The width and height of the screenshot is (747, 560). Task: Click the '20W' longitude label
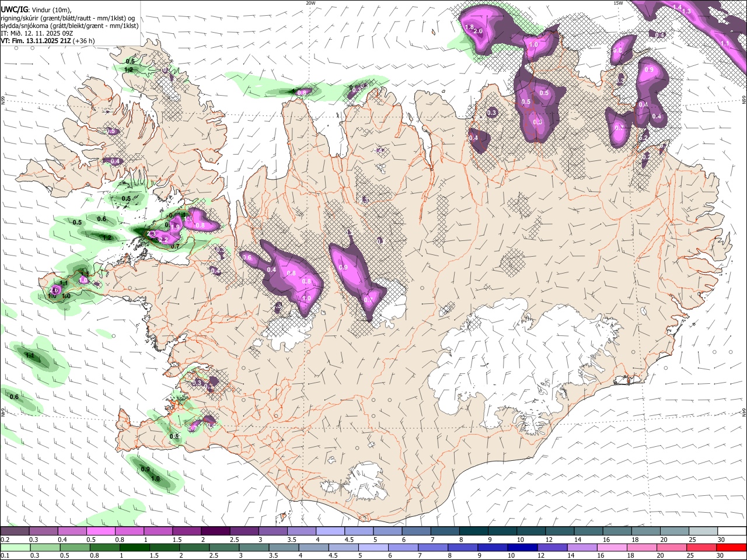click(x=310, y=3)
